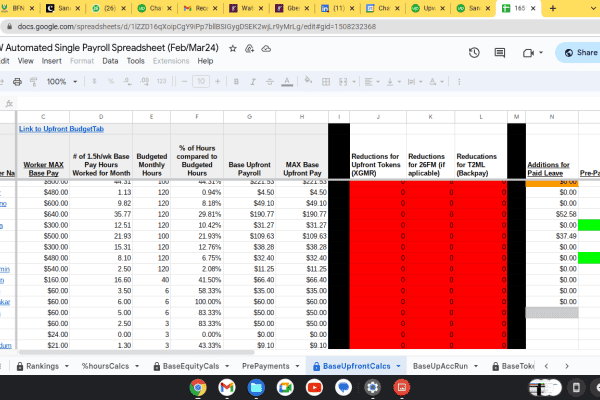The width and height of the screenshot is (600, 400).
Task: Click the formula bar fx field
Action: pos(306,104)
